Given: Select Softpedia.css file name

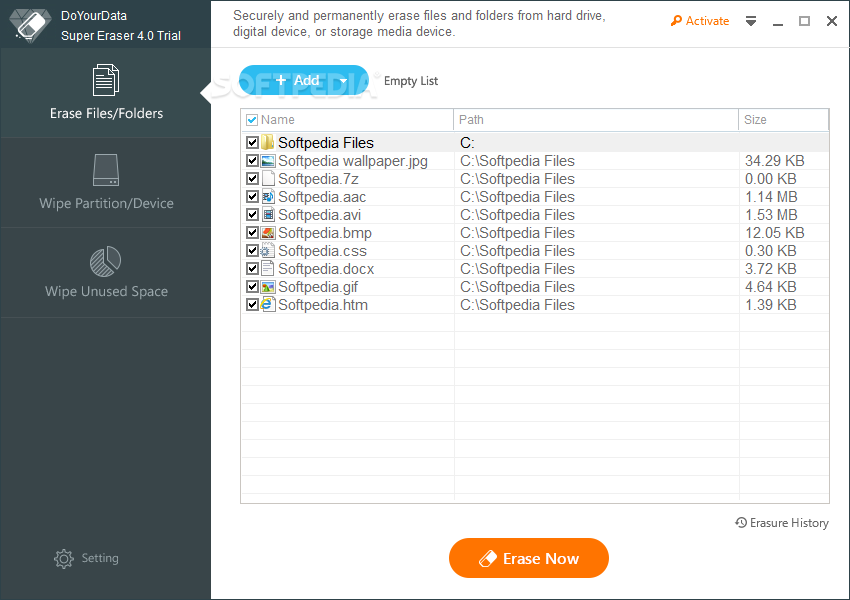Looking at the screenshot, I should [323, 251].
